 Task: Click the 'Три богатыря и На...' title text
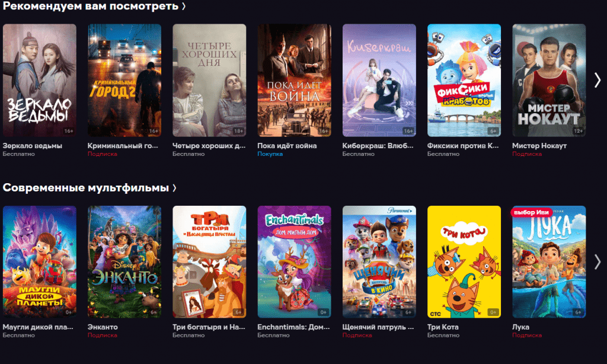209,327
